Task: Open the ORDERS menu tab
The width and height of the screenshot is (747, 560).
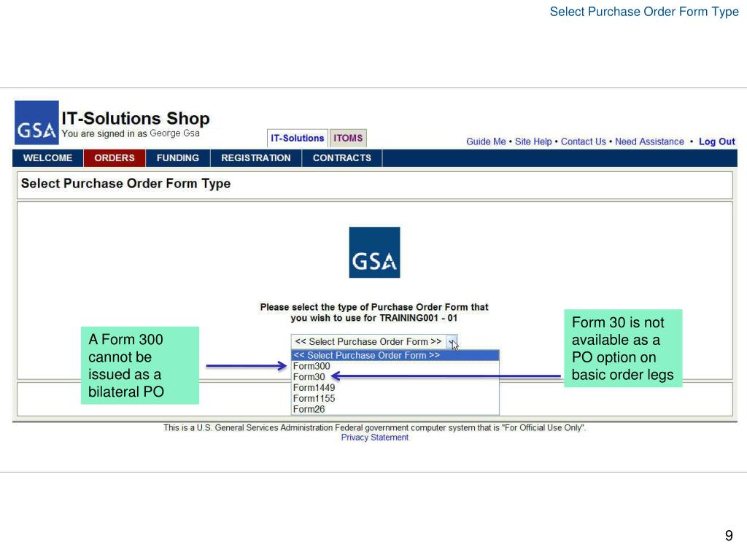Action: coord(115,158)
